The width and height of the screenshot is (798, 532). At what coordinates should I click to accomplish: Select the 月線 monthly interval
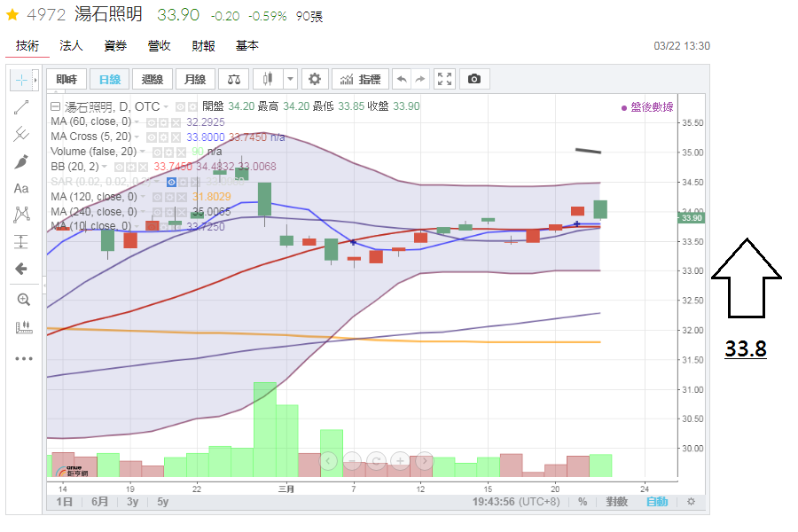click(195, 80)
